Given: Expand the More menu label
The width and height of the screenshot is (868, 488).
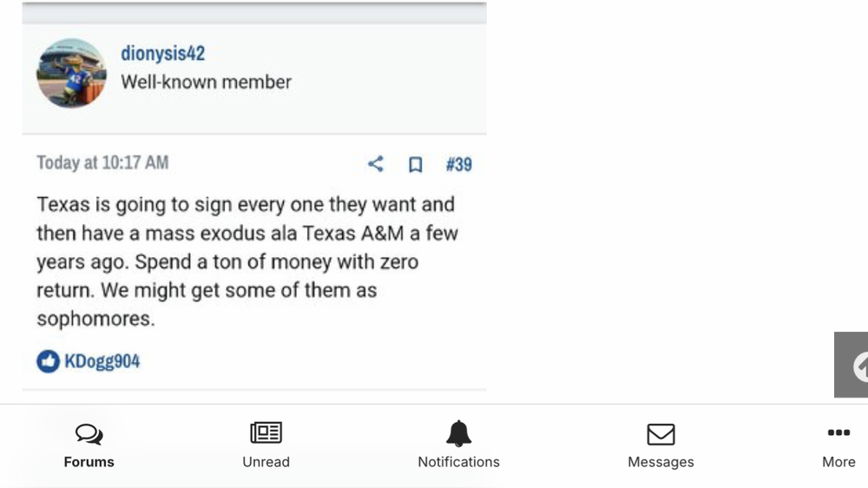Looking at the screenshot, I should point(838,462).
